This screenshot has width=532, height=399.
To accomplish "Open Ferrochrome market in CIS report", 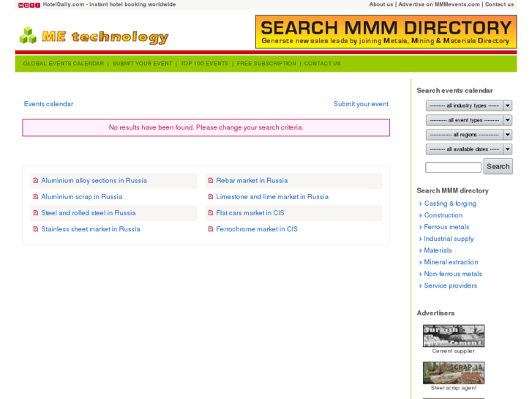I will (x=257, y=229).
